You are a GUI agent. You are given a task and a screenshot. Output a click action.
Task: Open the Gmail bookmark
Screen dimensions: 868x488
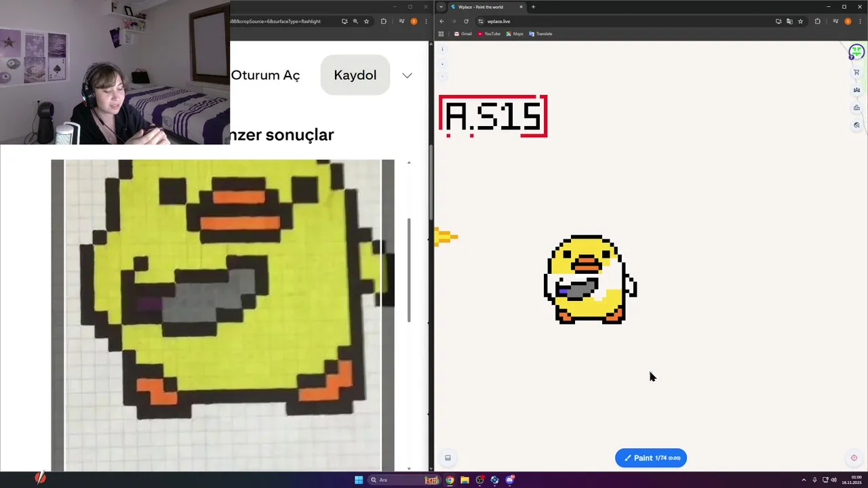(462, 34)
